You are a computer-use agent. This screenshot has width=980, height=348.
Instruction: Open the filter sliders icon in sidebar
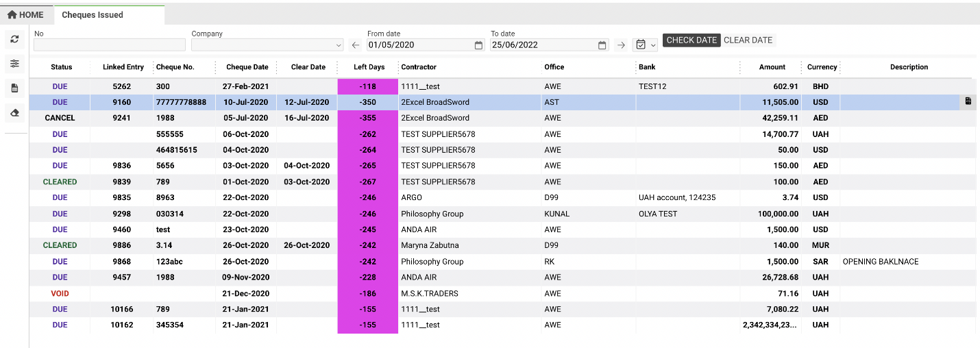click(14, 64)
